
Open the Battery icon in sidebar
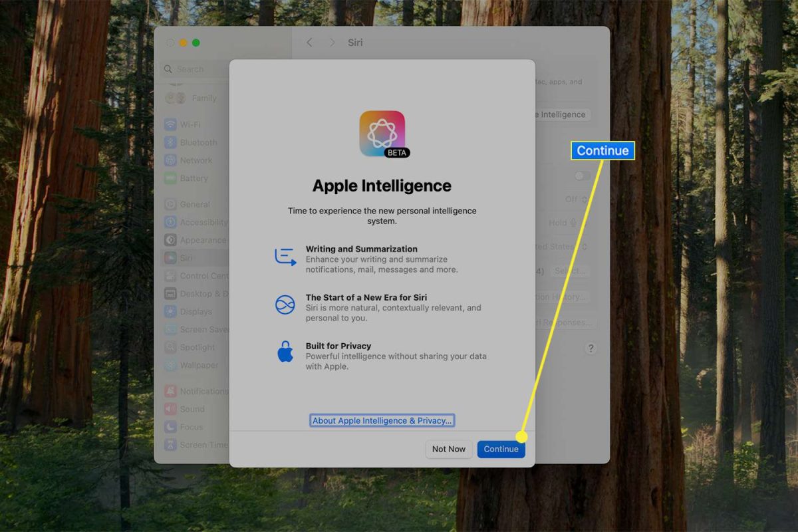point(170,178)
